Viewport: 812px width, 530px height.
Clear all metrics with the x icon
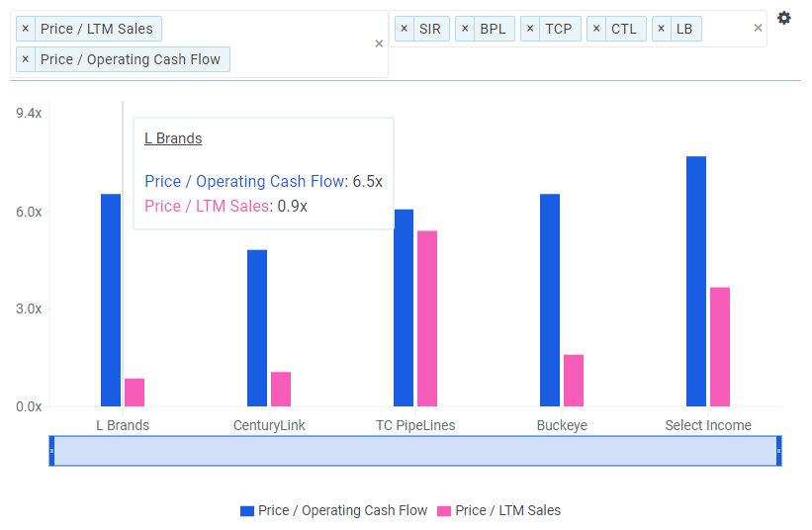coord(379,44)
